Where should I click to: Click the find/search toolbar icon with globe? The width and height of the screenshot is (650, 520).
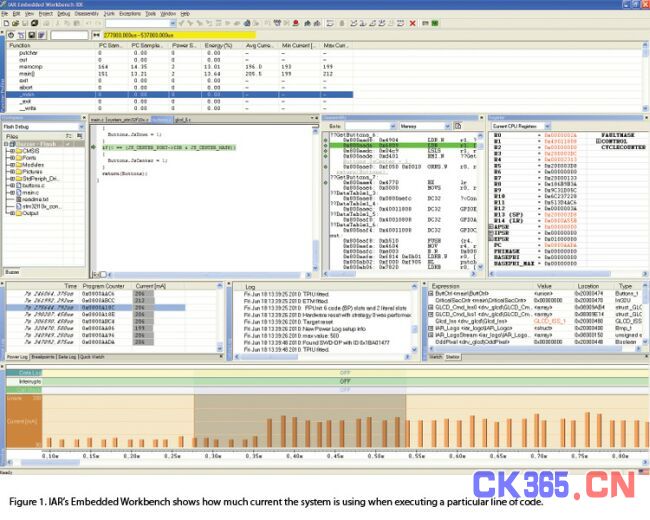coord(247,24)
